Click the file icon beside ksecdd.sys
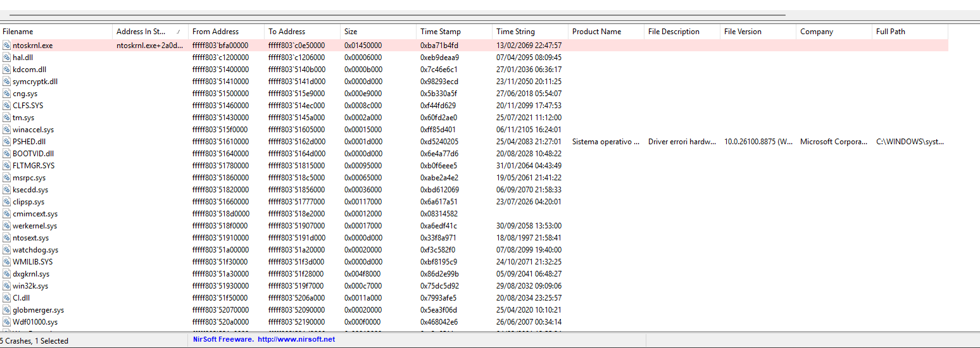980x348 pixels. (x=6, y=190)
